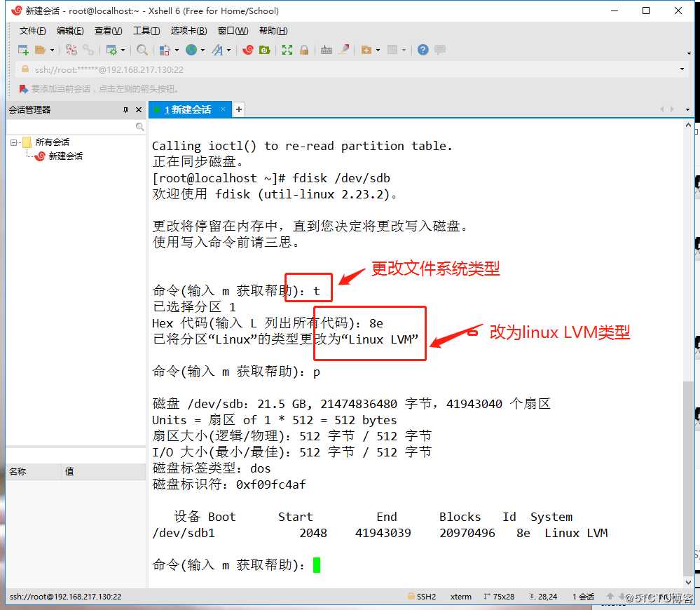Open the 工具(T) menu

coord(146,30)
